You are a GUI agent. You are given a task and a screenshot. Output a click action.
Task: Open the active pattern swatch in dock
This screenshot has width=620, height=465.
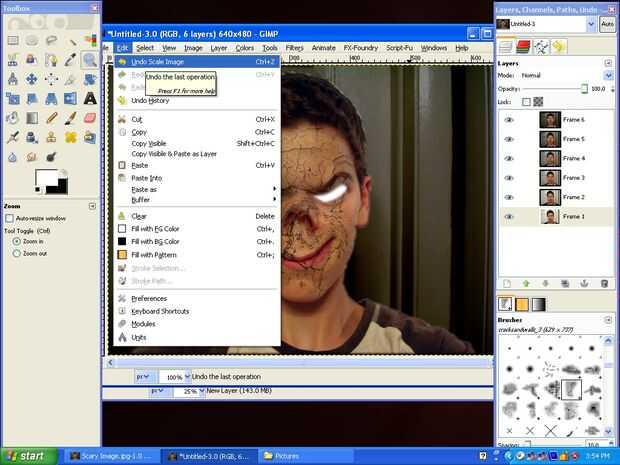click(x=522, y=304)
